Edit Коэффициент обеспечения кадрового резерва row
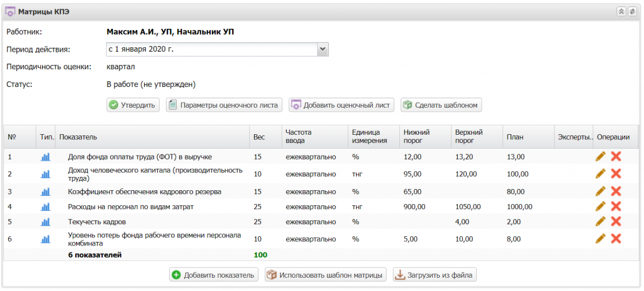 click(x=601, y=191)
